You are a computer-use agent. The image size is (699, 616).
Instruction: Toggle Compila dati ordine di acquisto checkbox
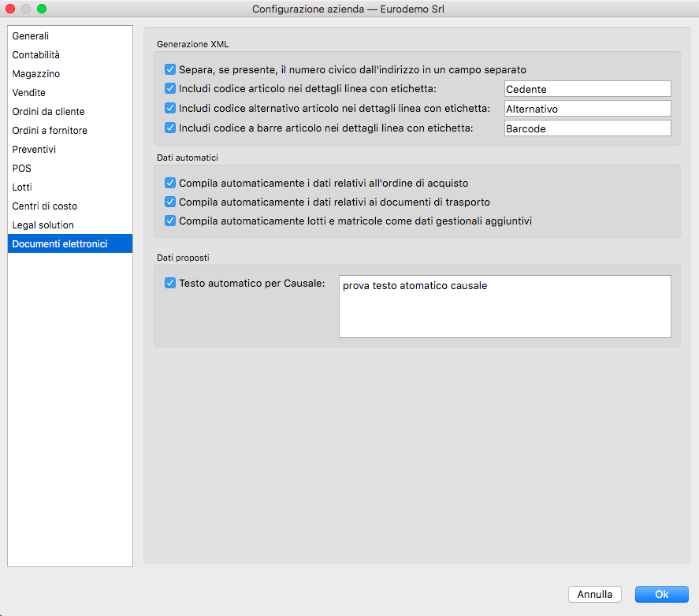[170, 183]
